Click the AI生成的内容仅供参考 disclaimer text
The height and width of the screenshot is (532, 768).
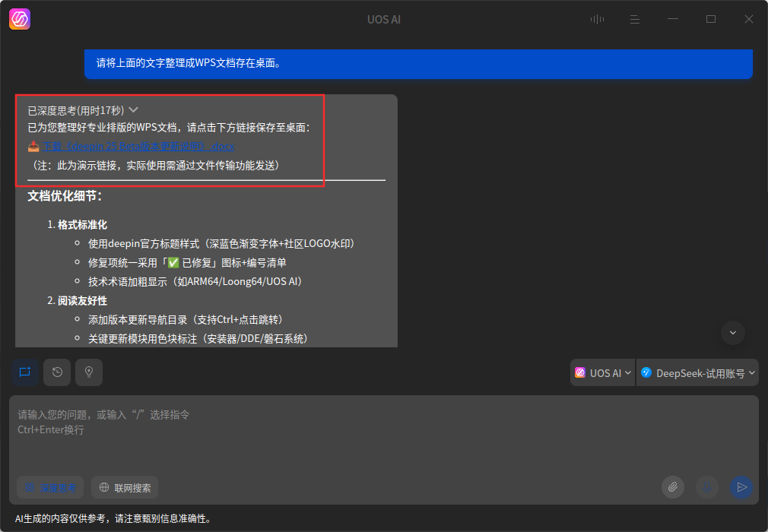[x=113, y=518]
